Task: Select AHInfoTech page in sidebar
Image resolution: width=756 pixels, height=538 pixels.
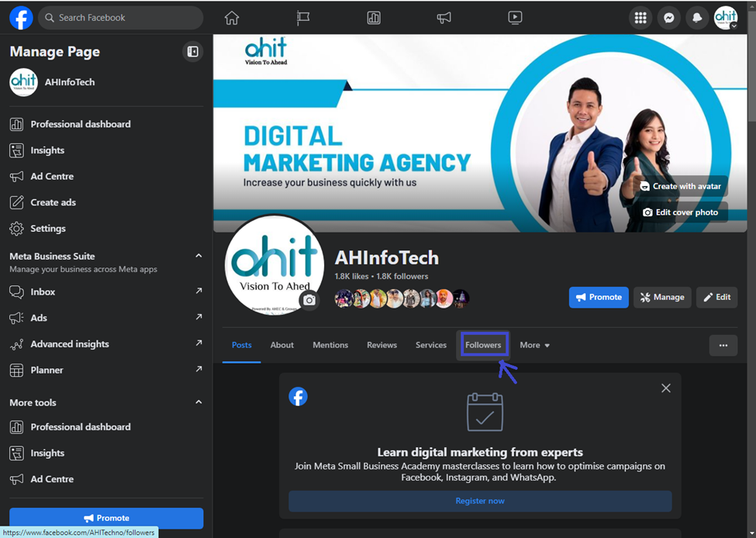Action: [106, 82]
